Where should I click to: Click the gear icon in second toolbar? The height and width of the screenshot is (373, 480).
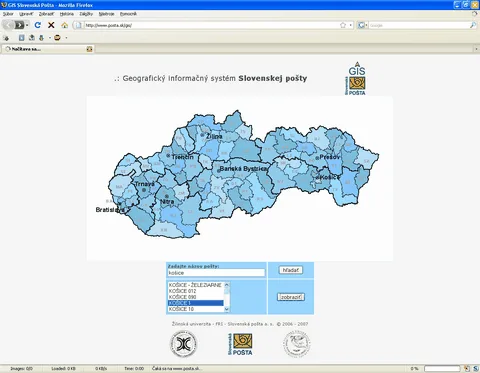tap(6, 38)
